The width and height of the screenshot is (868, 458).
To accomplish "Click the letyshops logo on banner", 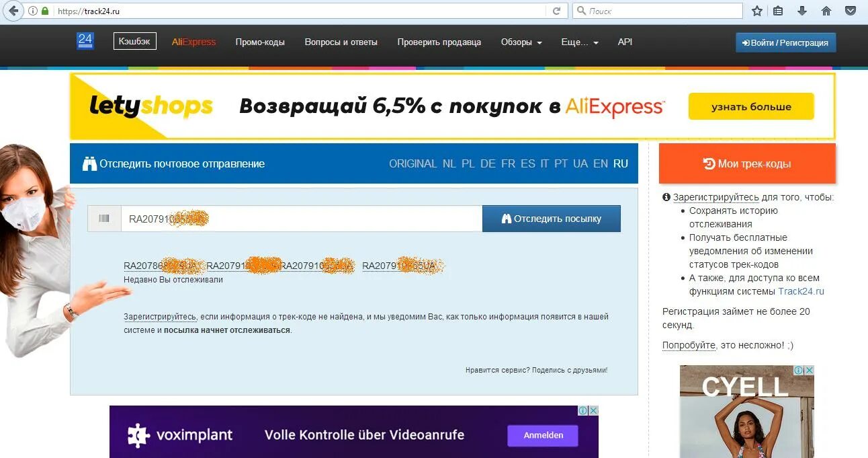I will tap(151, 106).
